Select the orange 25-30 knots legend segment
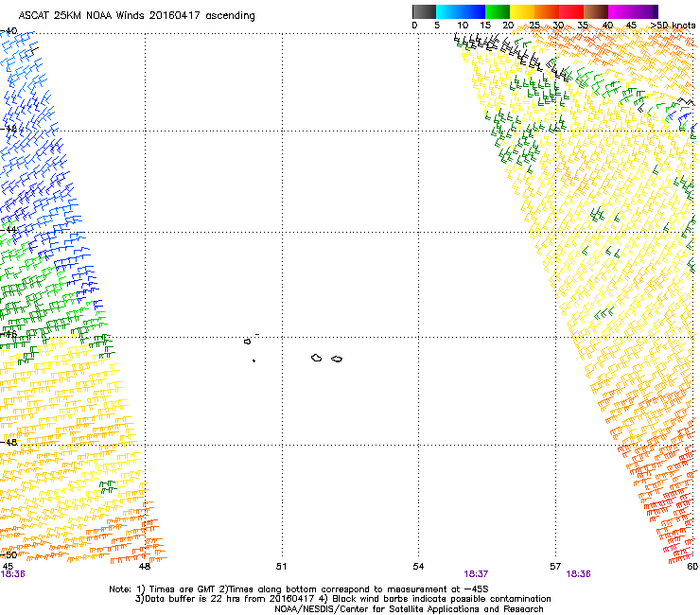 (x=547, y=11)
